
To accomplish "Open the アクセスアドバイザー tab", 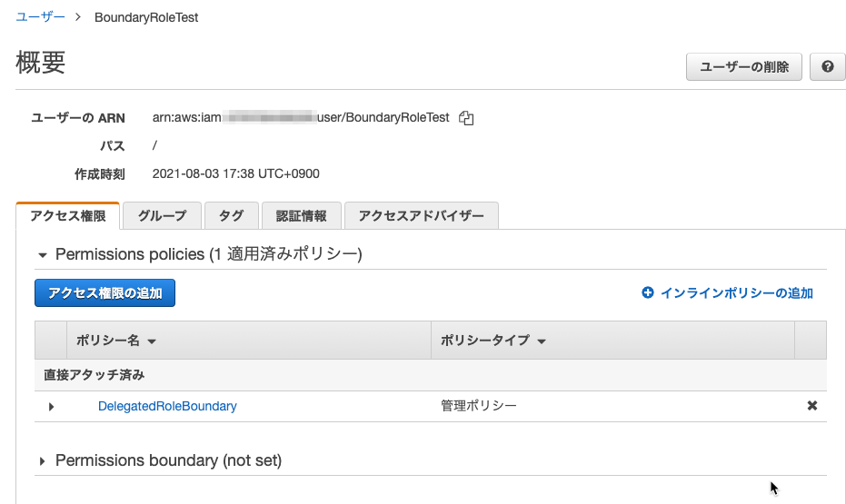I will 422,215.
